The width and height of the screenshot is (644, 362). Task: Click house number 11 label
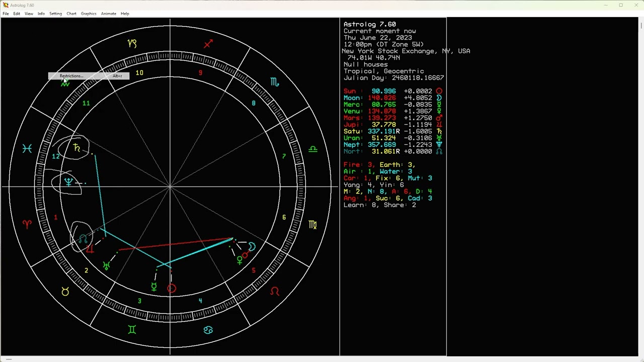[86, 103]
